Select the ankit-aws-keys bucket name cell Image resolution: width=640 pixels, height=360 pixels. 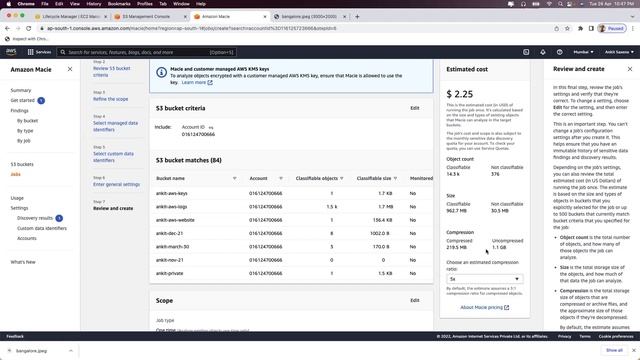pyautogui.click(x=171, y=193)
